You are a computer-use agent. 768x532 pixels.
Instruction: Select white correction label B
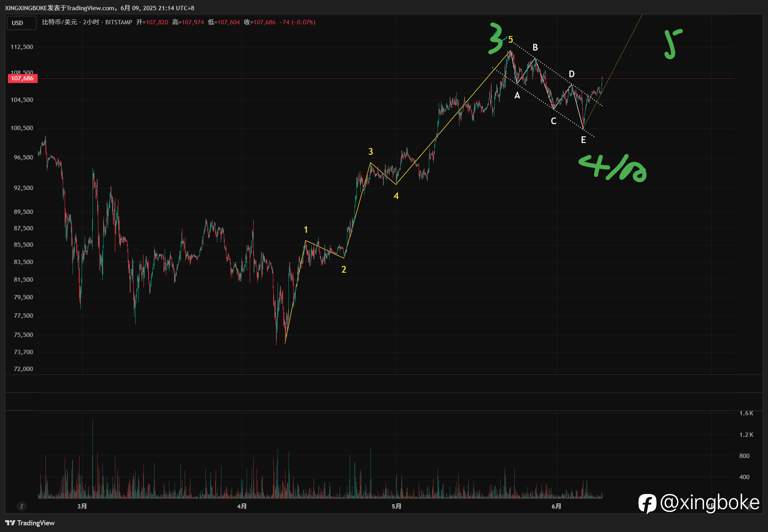tap(535, 47)
